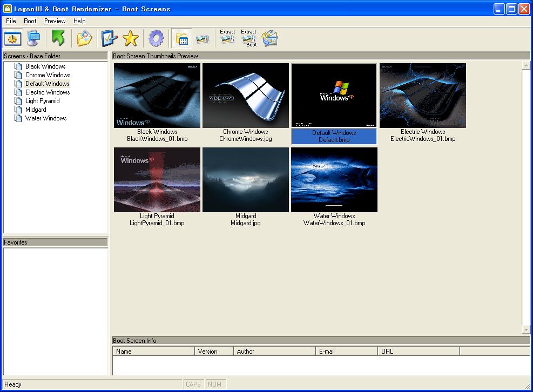Click the LightPyramid_01.bmp filename label
This screenshot has width=533, height=392.
(157, 223)
